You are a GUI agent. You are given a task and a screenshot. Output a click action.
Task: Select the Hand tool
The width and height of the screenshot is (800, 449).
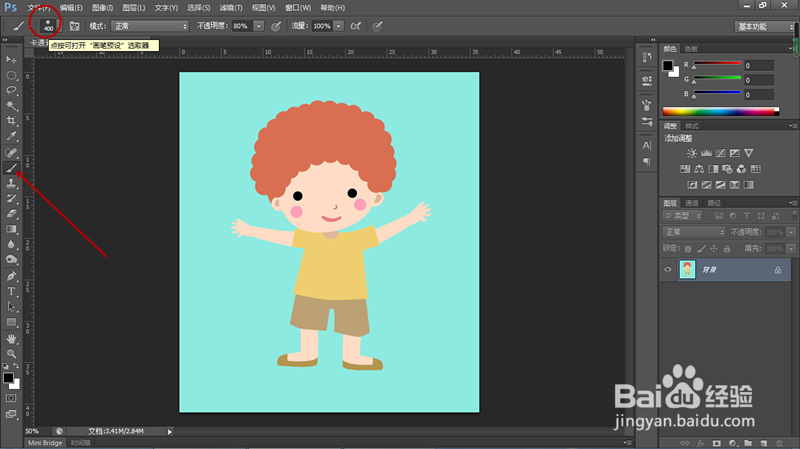(11, 339)
